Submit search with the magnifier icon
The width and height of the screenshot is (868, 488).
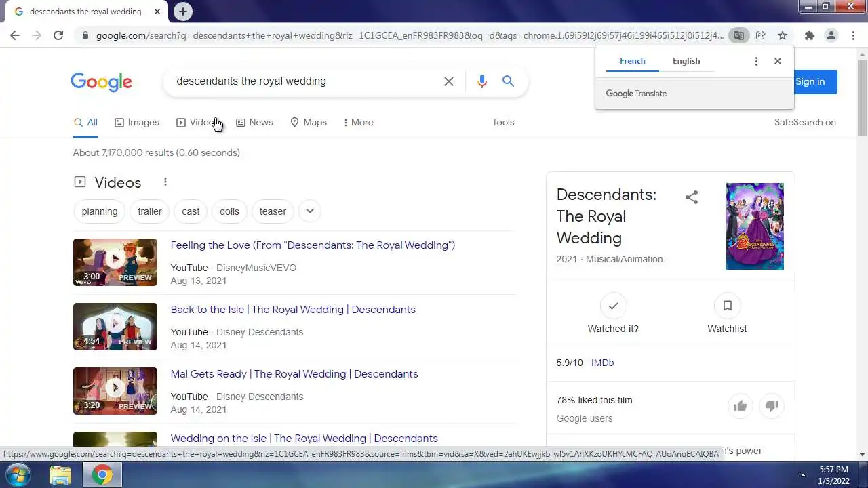(x=508, y=81)
